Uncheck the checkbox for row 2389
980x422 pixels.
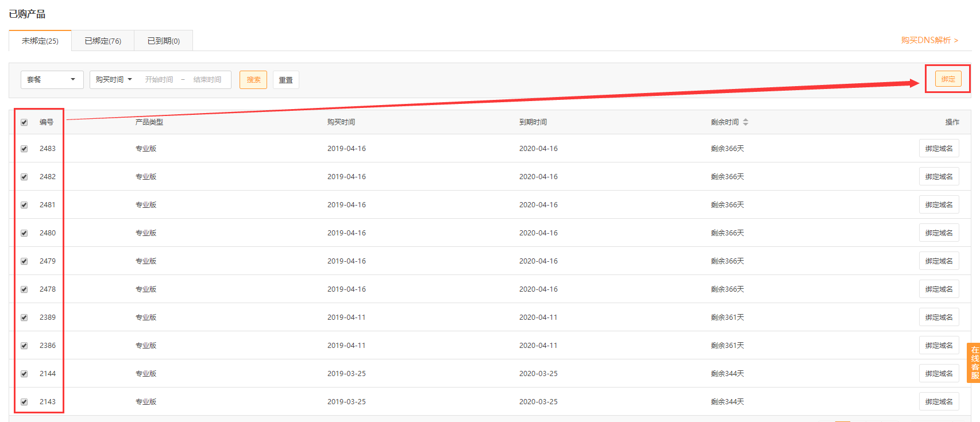coord(24,318)
